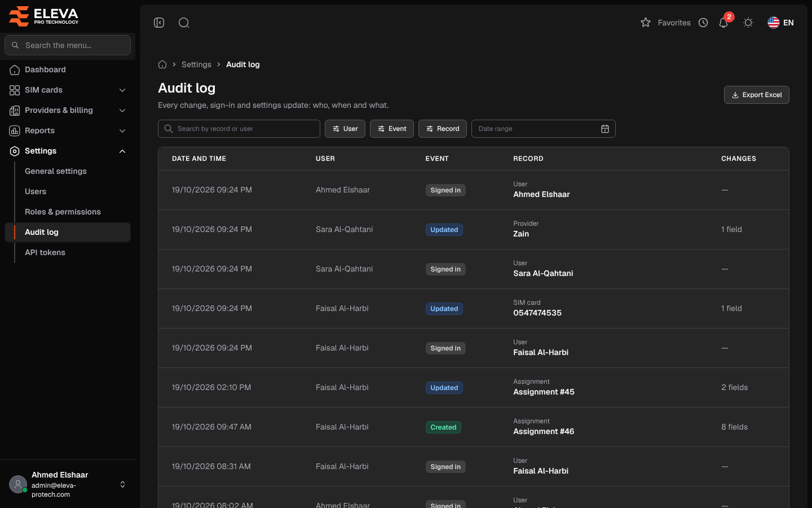
Task: Open the Event filter dropdown
Action: tap(392, 129)
